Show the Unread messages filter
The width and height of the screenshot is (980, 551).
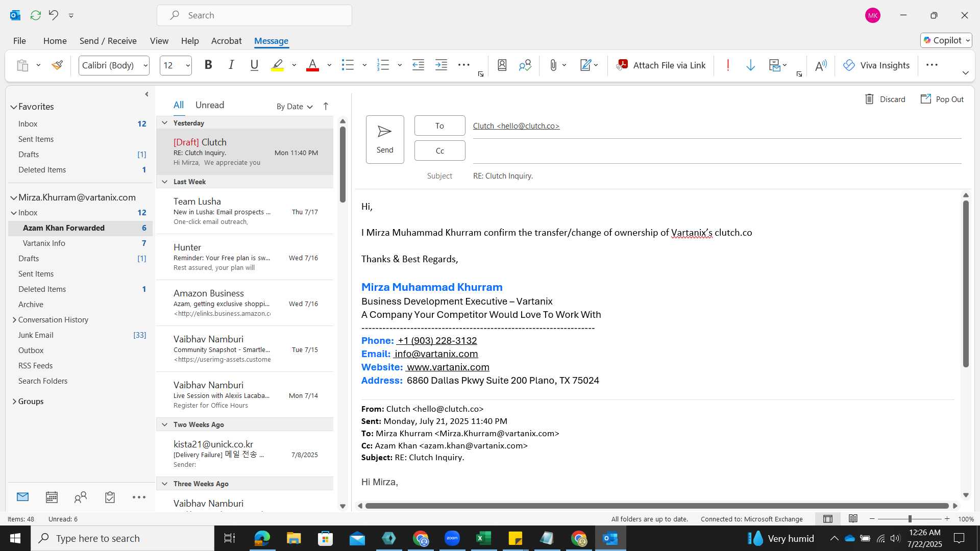pos(210,105)
